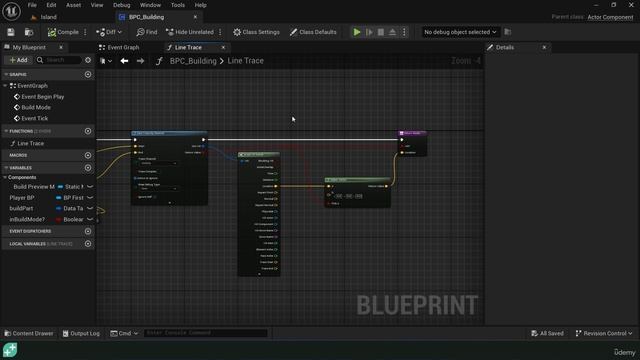The image size is (640, 360).
Task: Click the Eject icon in toolbar
Action: 392,32
